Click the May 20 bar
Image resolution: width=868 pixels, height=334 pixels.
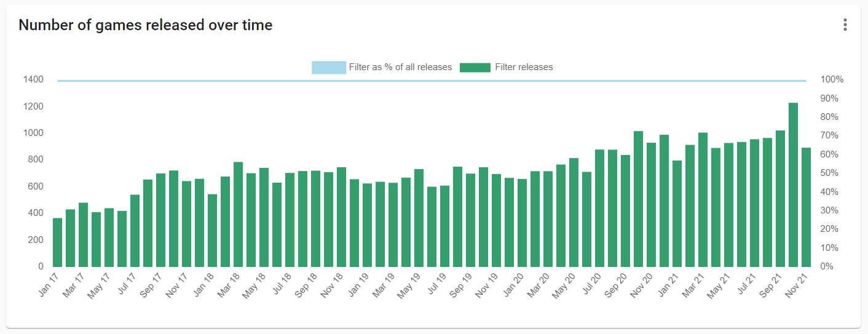coord(574,212)
